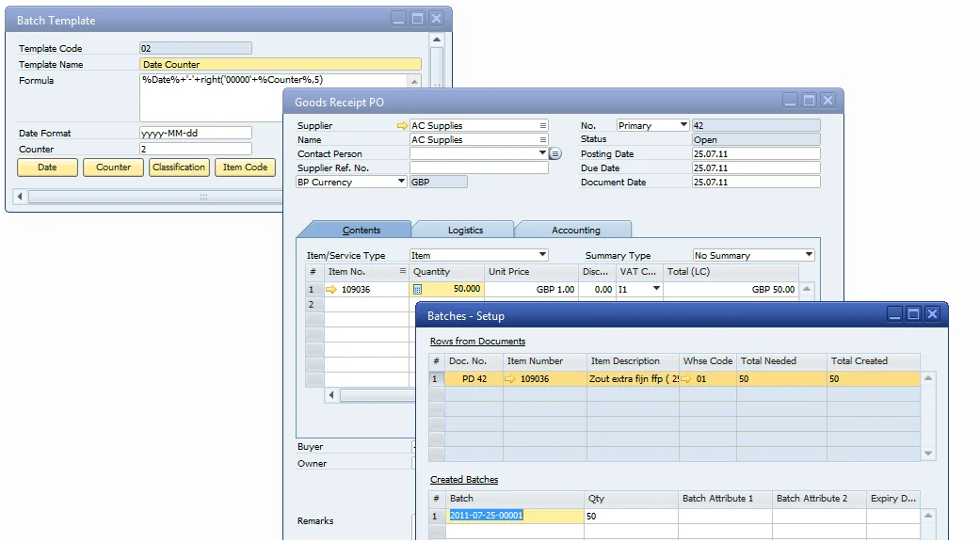Open the Contact Person dropdown
Screen dimensions: 980x542
coord(542,153)
